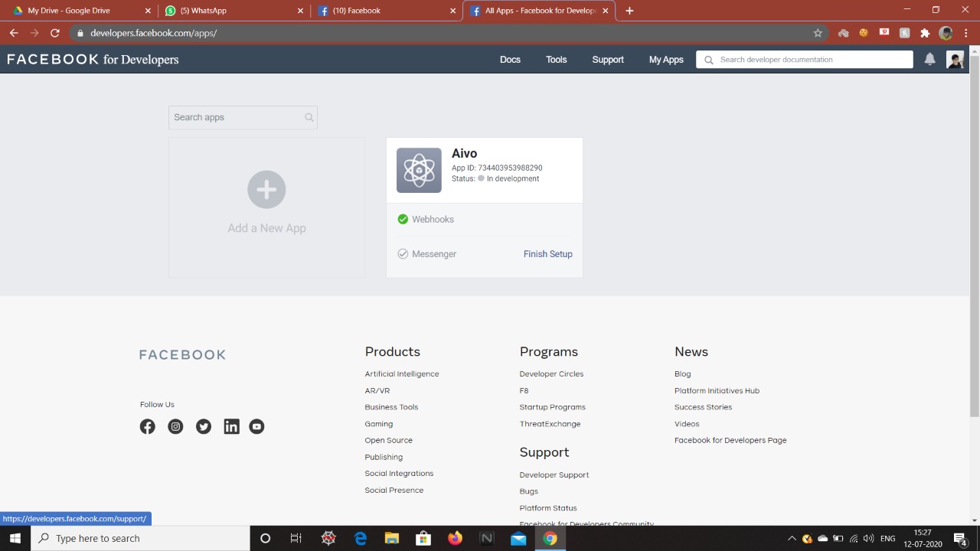Open the Developer Support link
This screenshot has width=980, height=551.
[554, 475]
